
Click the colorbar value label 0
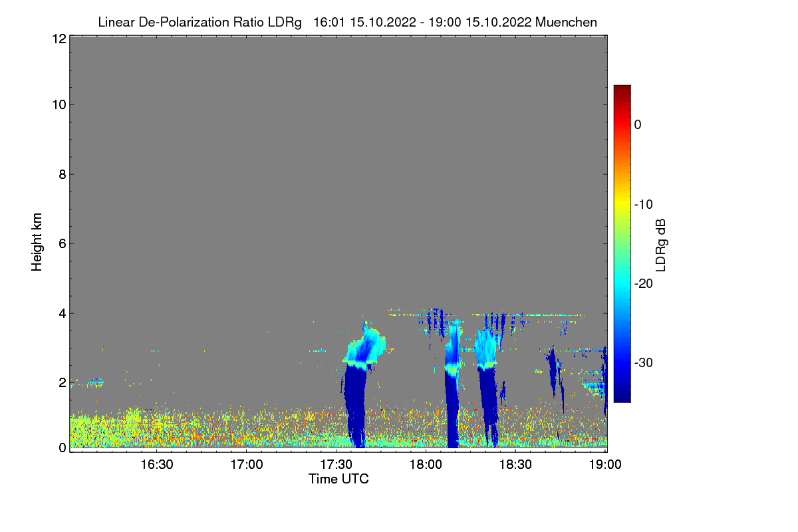(638, 124)
